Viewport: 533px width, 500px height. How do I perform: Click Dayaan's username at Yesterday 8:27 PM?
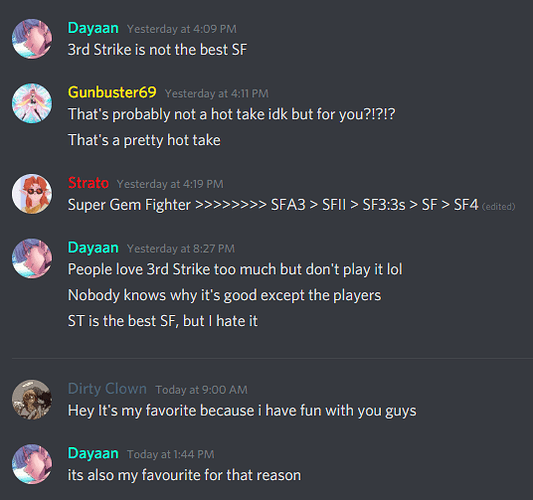pyautogui.click(x=93, y=247)
